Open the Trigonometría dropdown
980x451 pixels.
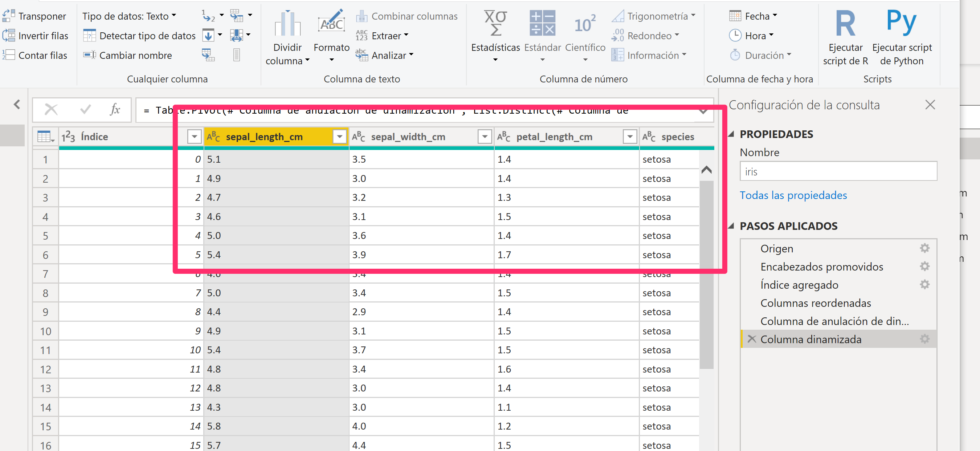[x=653, y=16]
